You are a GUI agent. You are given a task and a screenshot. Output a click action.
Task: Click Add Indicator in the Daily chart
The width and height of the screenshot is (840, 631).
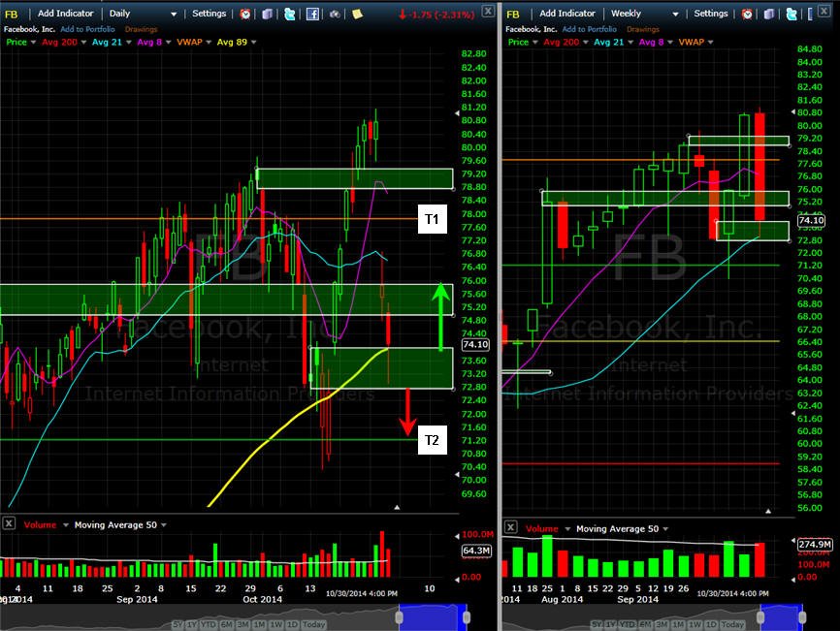pos(65,14)
